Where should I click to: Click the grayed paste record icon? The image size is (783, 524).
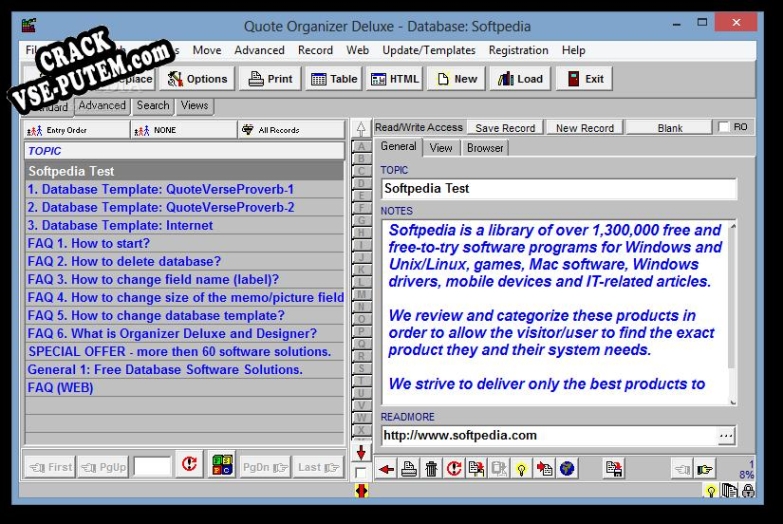tap(499, 469)
